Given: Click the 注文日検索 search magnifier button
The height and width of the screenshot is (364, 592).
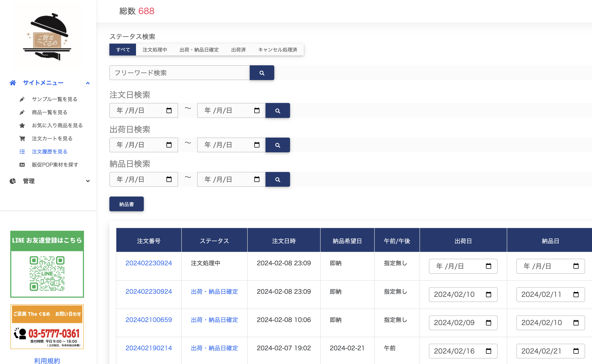Looking at the screenshot, I should [277, 111].
